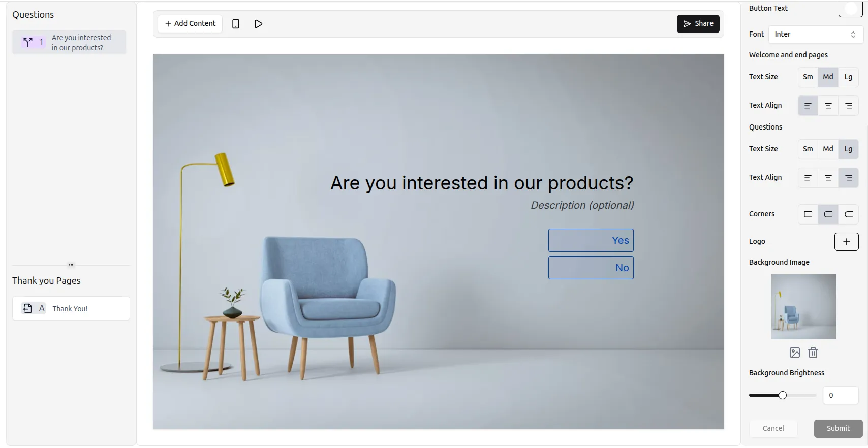Set welcome pages text size to Lg
This screenshot has height=448, width=868.
point(848,77)
